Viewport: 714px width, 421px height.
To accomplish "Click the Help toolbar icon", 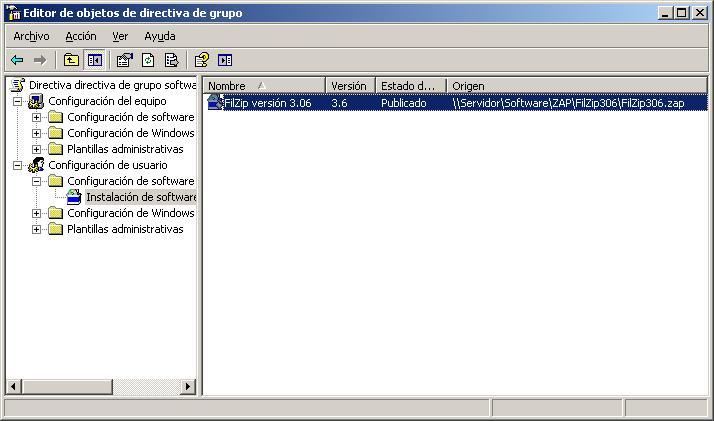I will click(x=201, y=60).
